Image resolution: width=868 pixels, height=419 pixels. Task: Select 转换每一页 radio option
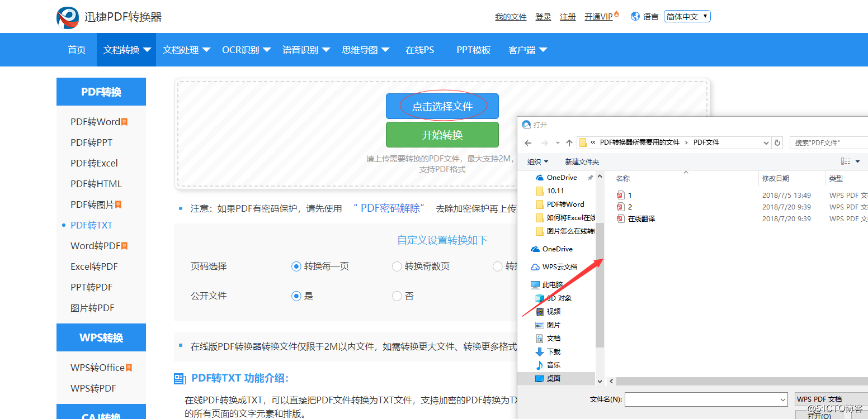(x=296, y=266)
